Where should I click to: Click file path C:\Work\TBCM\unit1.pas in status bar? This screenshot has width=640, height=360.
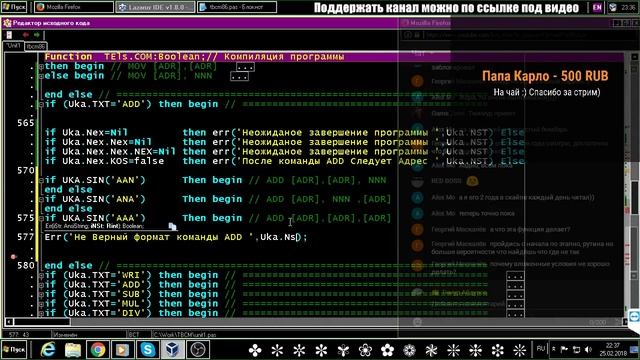[x=184, y=335]
